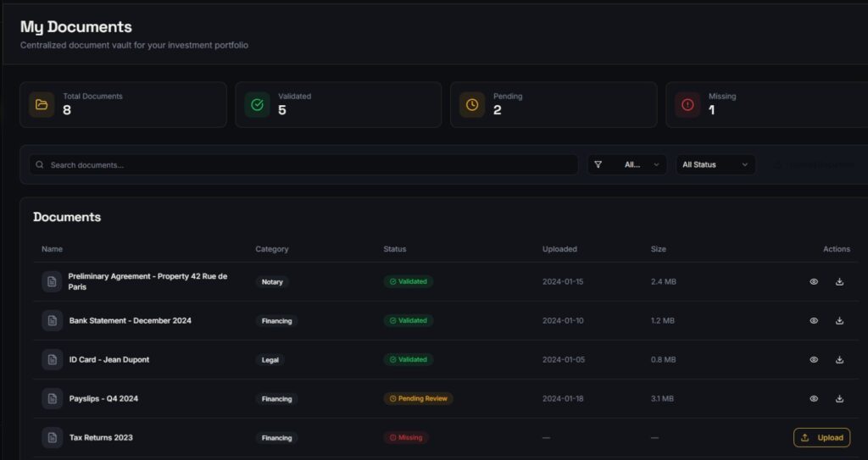Click upload date 2024-01-10
The height and width of the screenshot is (460, 868).
(x=563, y=320)
